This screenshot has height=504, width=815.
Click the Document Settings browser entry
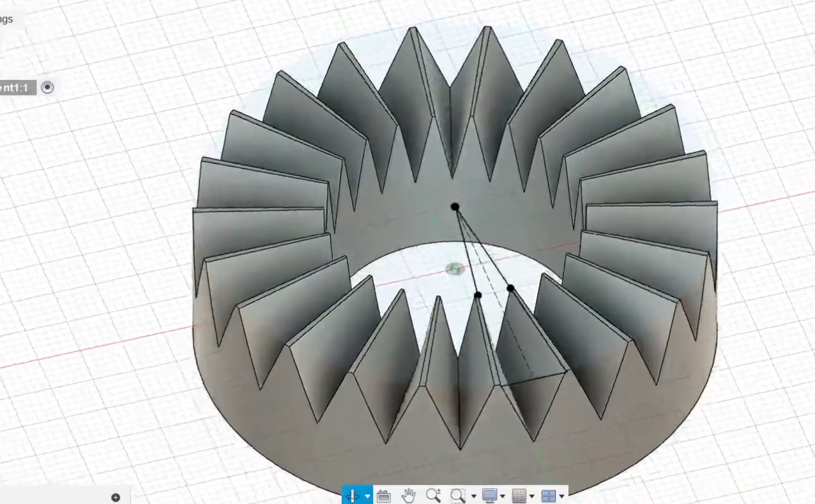(6, 19)
